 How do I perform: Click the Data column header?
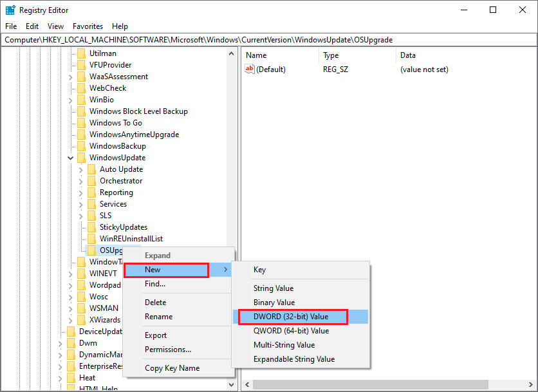point(467,55)
